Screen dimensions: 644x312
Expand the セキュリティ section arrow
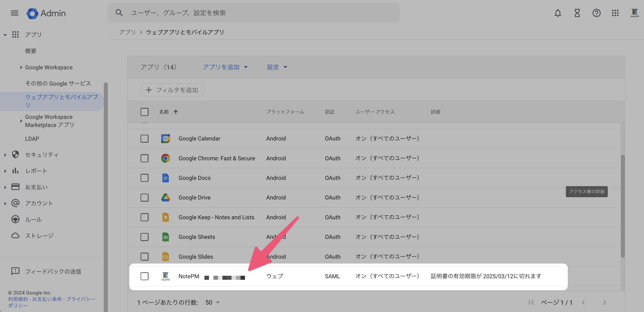(x=5, y=155)
